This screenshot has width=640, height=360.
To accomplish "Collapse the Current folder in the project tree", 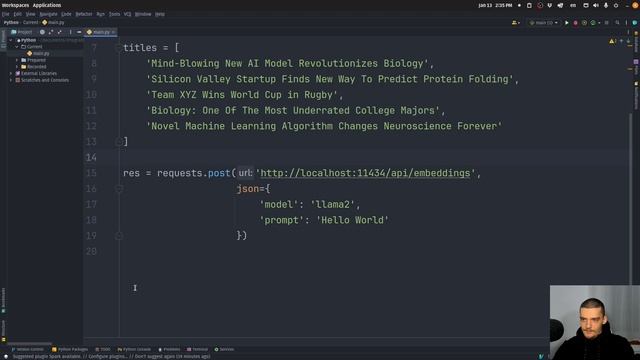I will [17, 47].
